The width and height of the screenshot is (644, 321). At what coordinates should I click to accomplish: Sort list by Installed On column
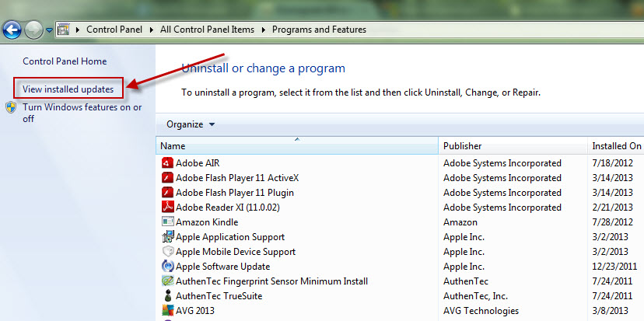pos(616,145)
